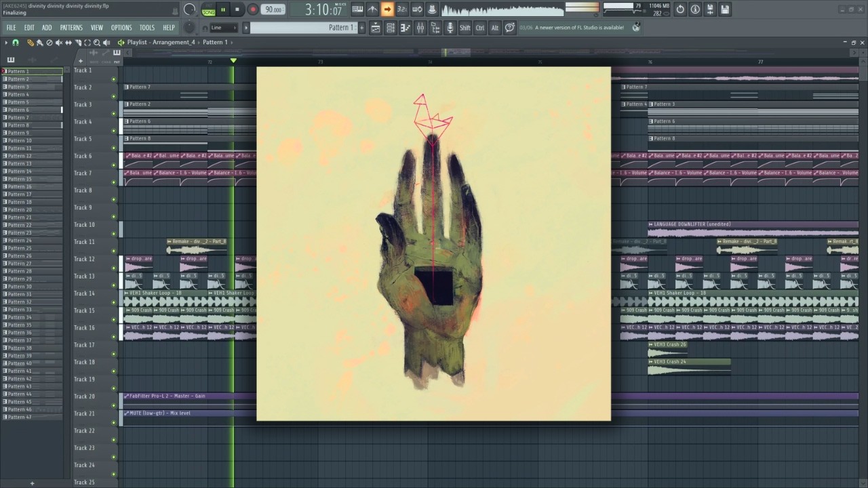Image resolution: width=868 pixels, height=488 pixels.
Task: Toggle the Alt key button
Action: point(495,28)
